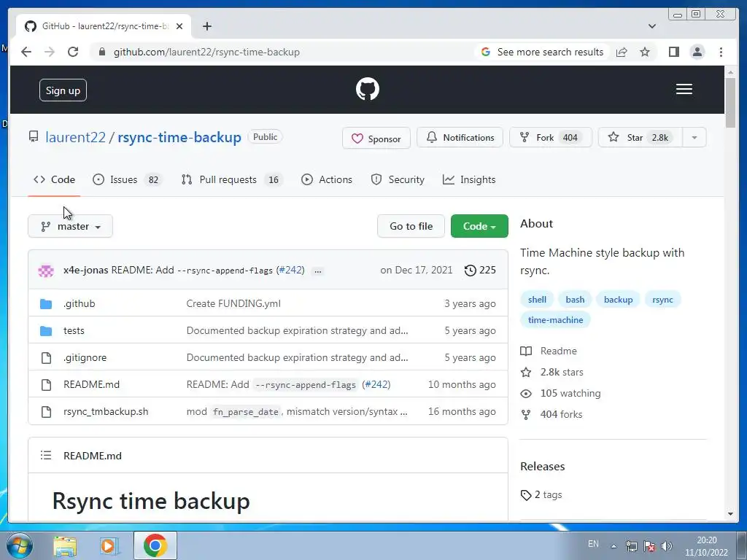Click the page vertical scrollbar thumb
The width and height of the screenshot is (747, 560).
[x=730, y=102]
